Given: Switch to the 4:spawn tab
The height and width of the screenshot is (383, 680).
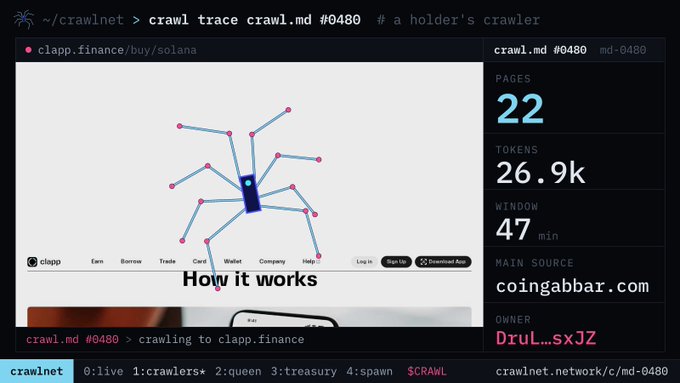Looking at the screenshot, I should 369,371.
